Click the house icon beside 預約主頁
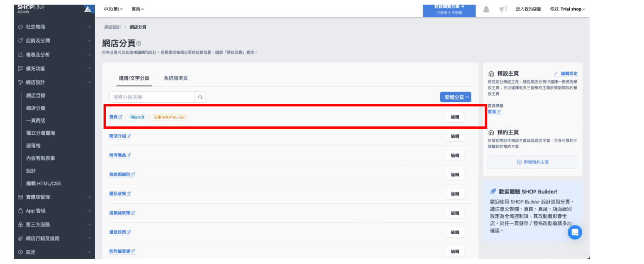The width and height of the screenshot is (644, 264). click(491, 132)
